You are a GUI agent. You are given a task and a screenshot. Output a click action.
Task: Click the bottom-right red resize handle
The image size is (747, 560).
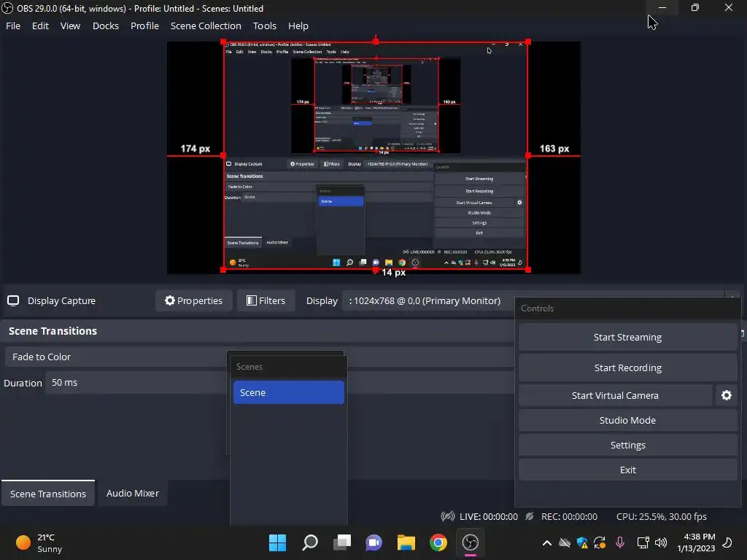[x=528, y=270]
